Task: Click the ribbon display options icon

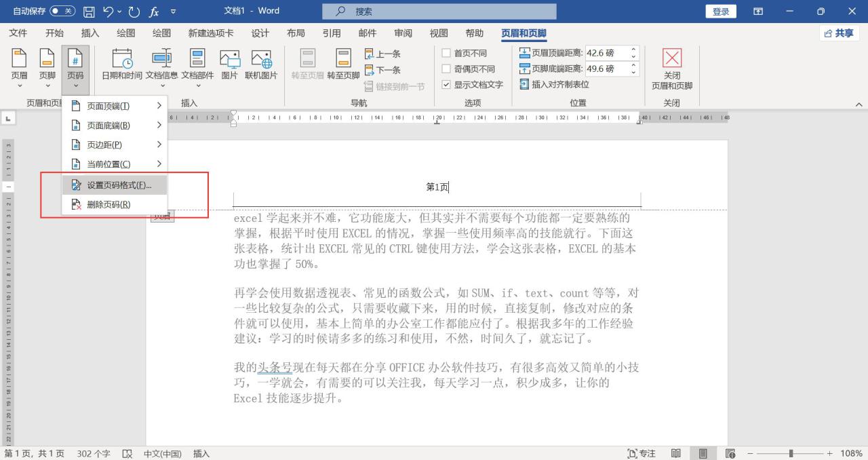Action: 758,12
